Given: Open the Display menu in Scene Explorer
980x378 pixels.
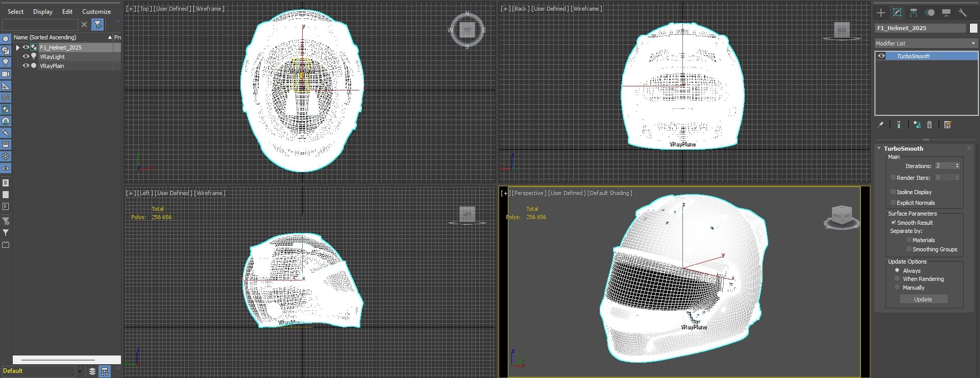Looking at the screenshot, I should tap(43, 12).
